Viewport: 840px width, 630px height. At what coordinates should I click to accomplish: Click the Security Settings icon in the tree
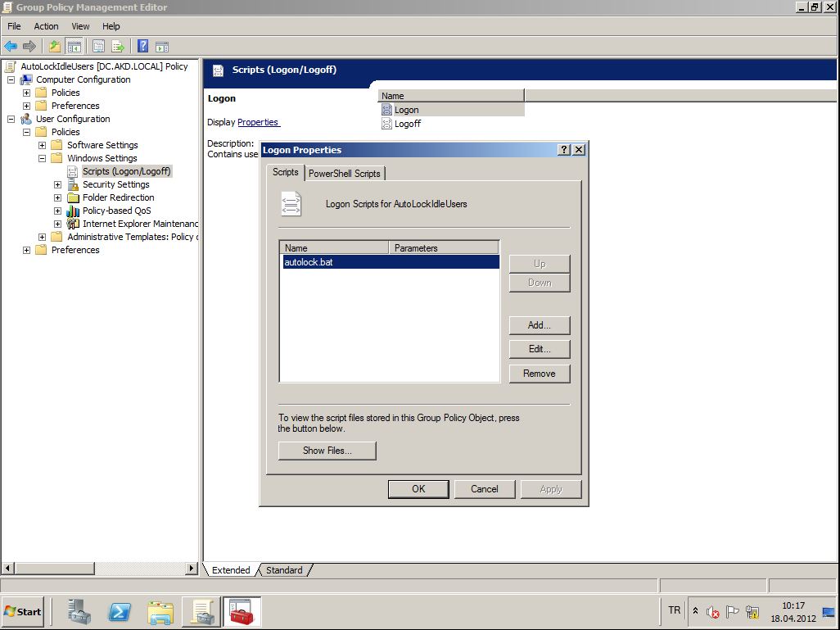[74, 184]
